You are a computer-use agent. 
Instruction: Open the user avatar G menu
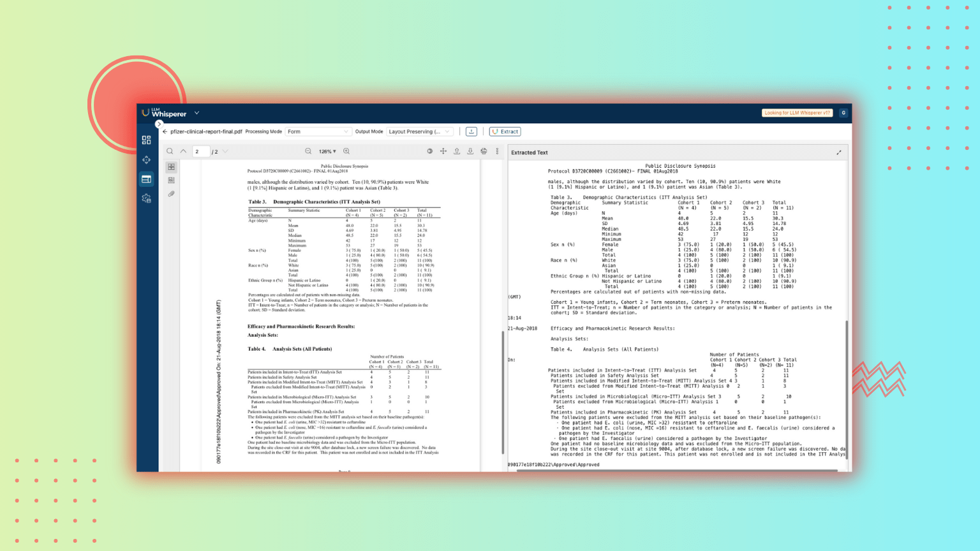(843, 113)
